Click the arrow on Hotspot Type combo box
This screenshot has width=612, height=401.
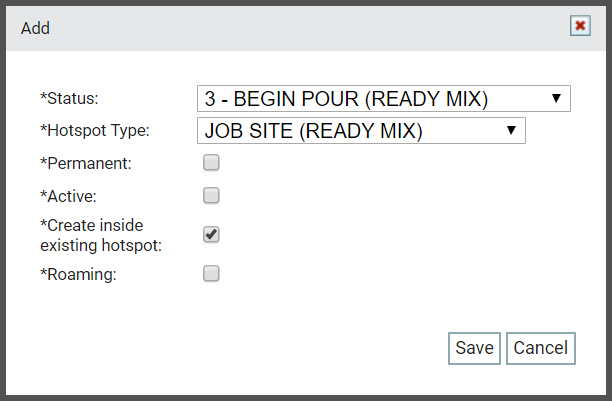[511, 130]
